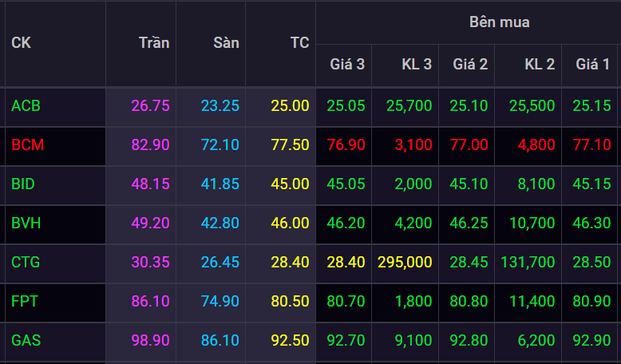
Task: Click the Trần column header
Action: 153,43
